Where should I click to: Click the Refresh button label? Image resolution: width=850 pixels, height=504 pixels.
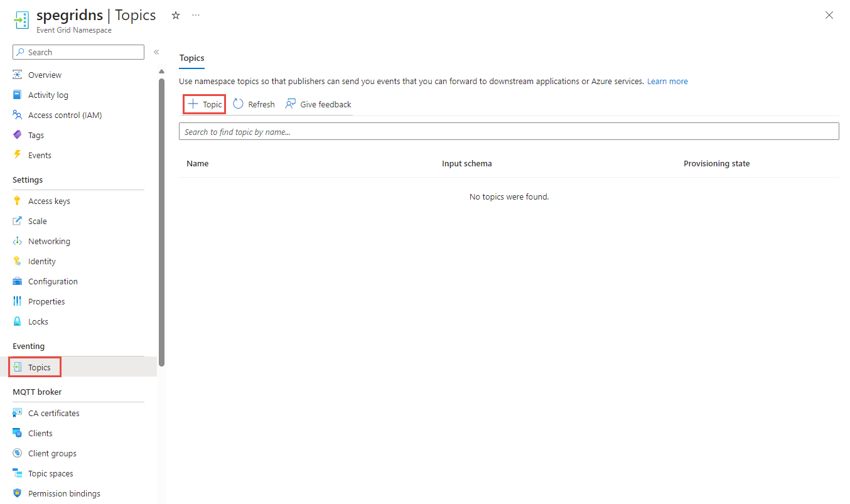(x=261, y=105)
